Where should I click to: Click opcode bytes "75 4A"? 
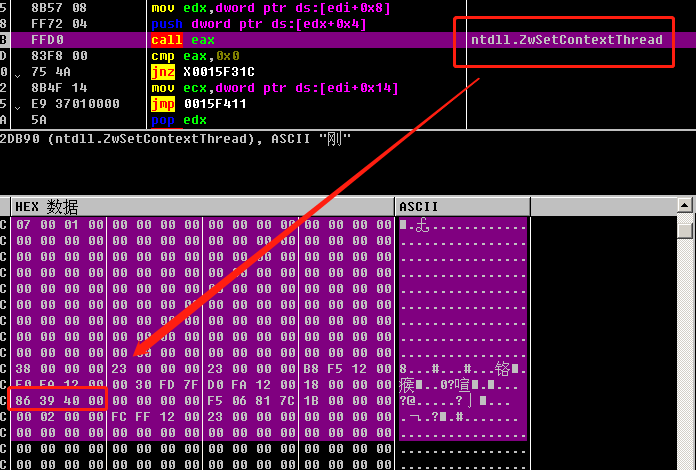[51, 72]
